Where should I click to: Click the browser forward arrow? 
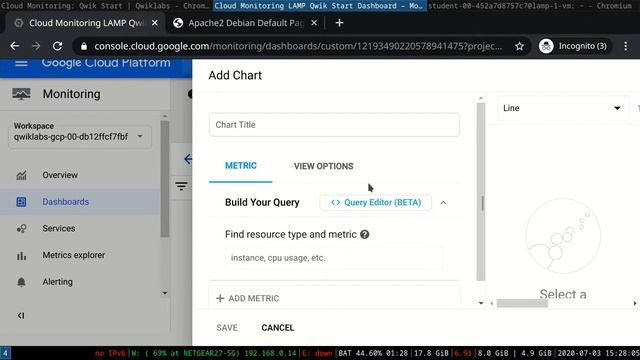(36, 46)
